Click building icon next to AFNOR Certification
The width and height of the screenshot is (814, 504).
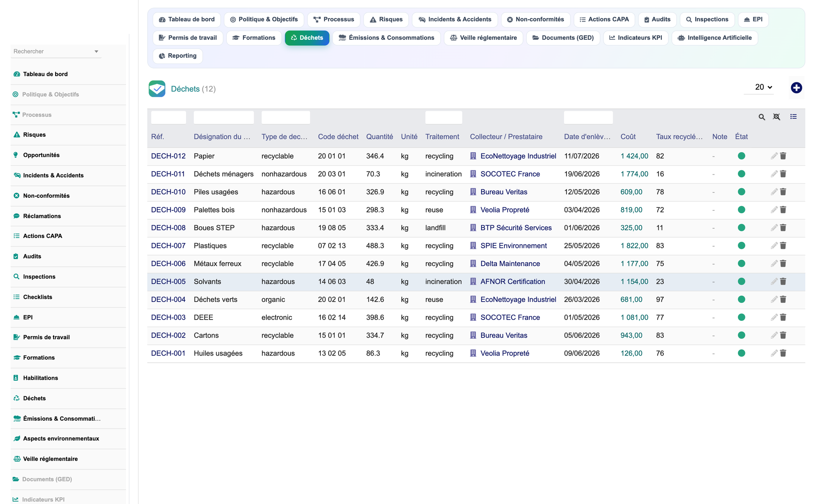[473, 282]
